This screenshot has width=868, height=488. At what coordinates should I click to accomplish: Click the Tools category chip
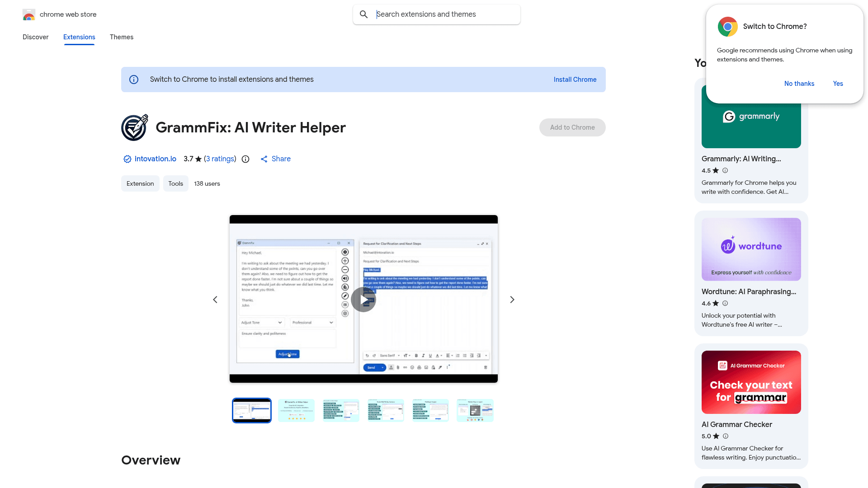pos(176,183)
